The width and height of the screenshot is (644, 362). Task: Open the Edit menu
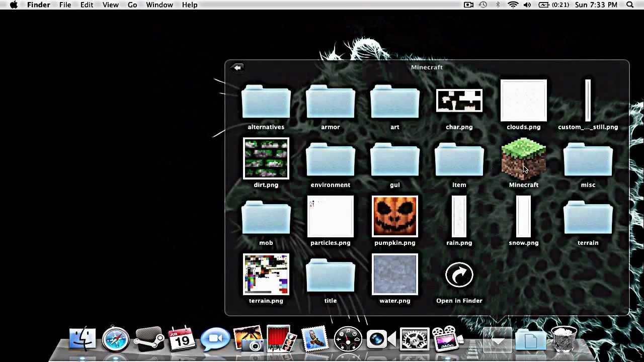coord(87,5)
